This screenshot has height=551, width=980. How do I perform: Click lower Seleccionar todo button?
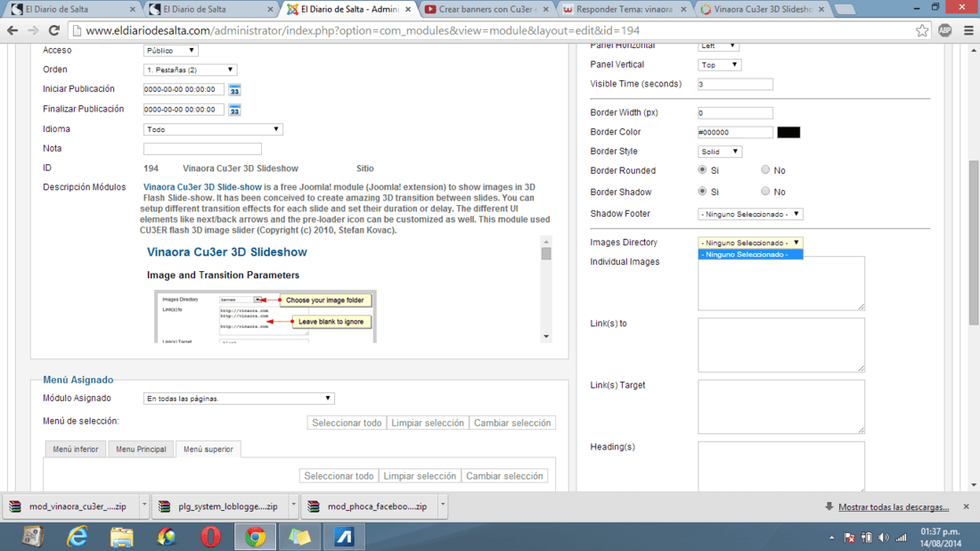click(x=339, y=476)
